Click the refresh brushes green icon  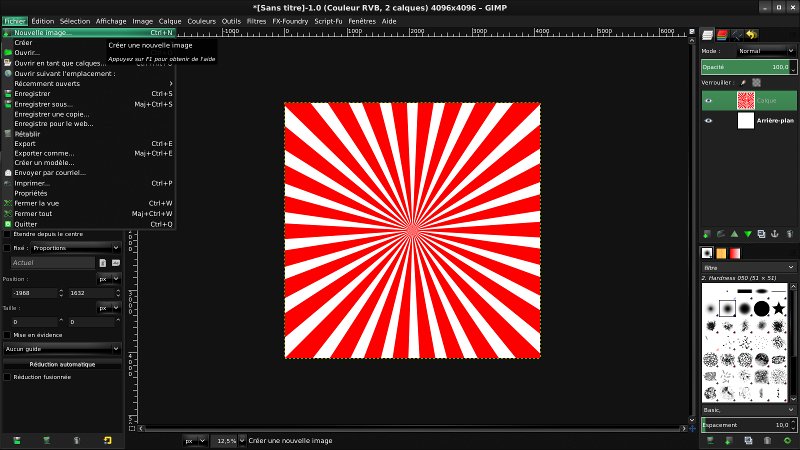pos(787,440)
